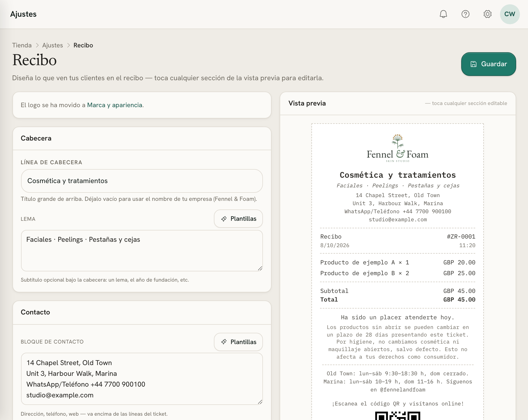Select the tagline line in the receipt preview
528x420 pixels.
[398, 185]
